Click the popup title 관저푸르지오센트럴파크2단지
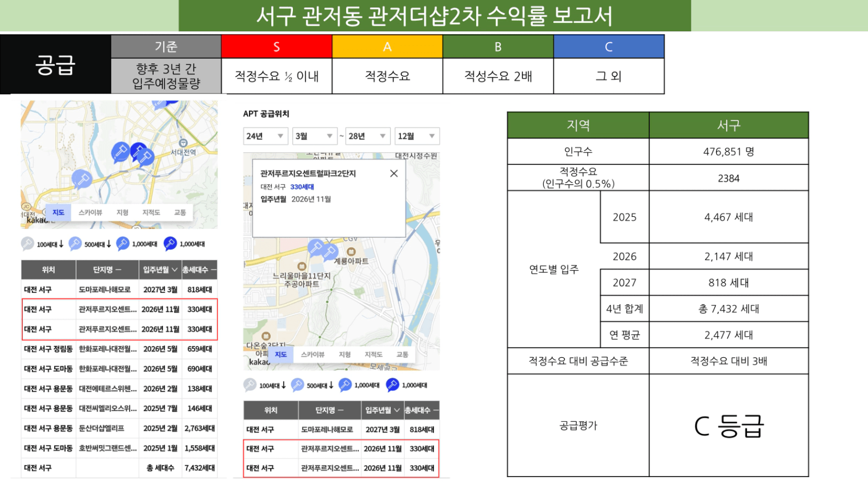Viewport: 868px width, 488px height. (308, 174)
